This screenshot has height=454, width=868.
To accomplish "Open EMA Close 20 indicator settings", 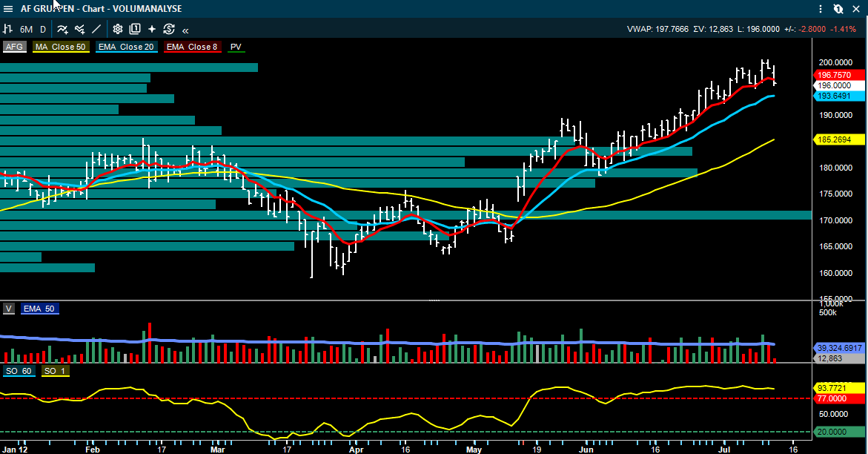I will point(126,47).
